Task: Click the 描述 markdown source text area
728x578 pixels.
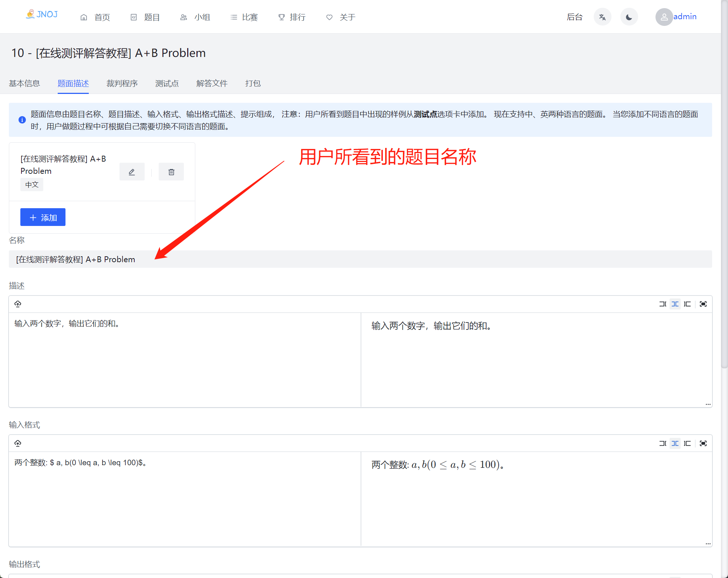Action: (x=185, y=360)
